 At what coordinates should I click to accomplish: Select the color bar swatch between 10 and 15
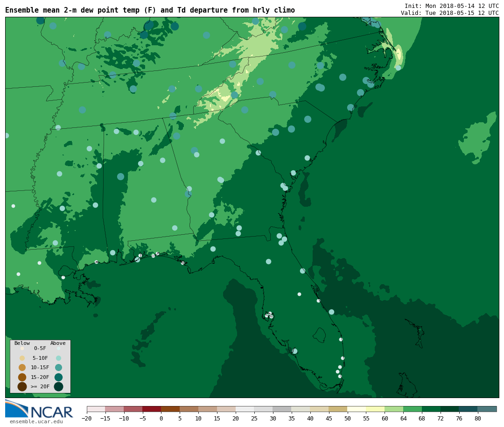[208, 409]
